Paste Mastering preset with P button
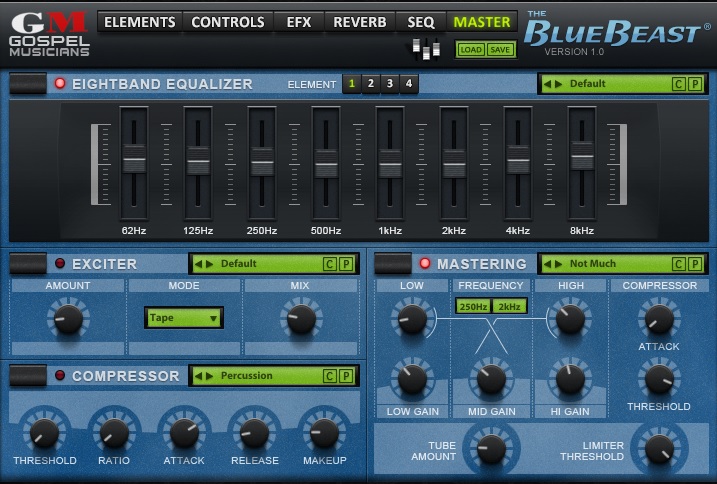Screen dimensions: 717x484 [695, 264]
